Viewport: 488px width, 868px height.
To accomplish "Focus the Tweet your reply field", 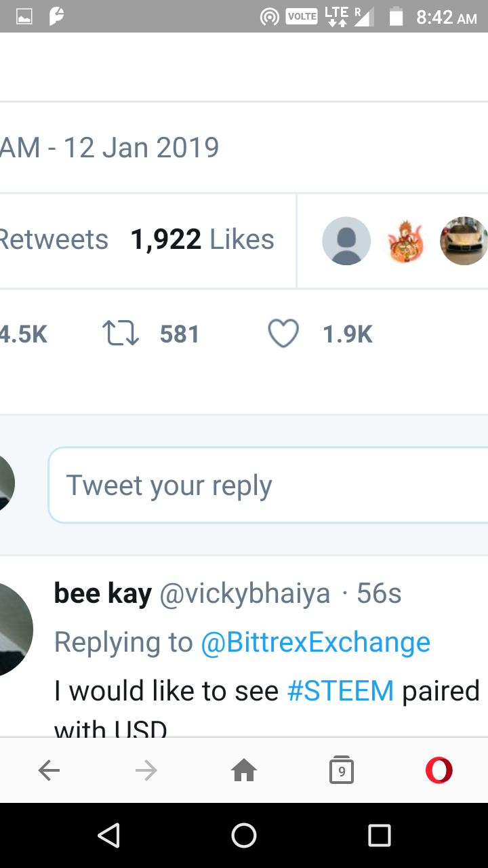I will pyautogui.click(x=271, y=486).
